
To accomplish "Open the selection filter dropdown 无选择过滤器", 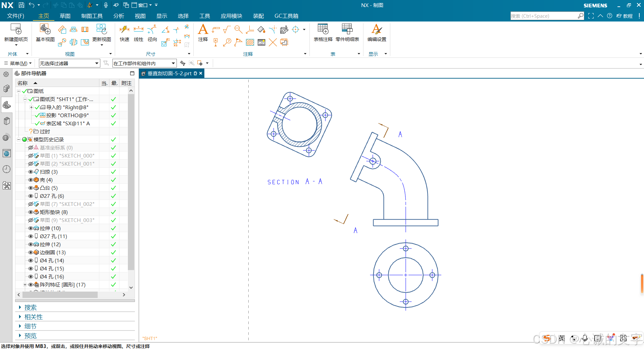I will point(69,63).
